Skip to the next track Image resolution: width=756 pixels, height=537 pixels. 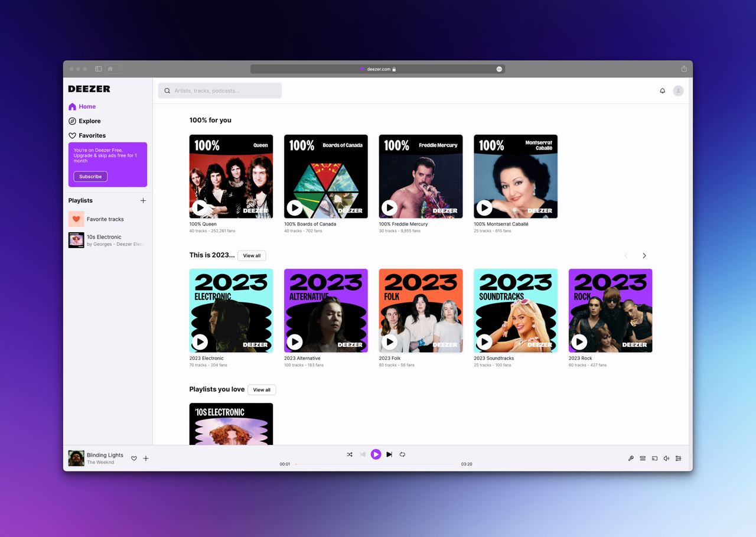click(x=389, y=454)
